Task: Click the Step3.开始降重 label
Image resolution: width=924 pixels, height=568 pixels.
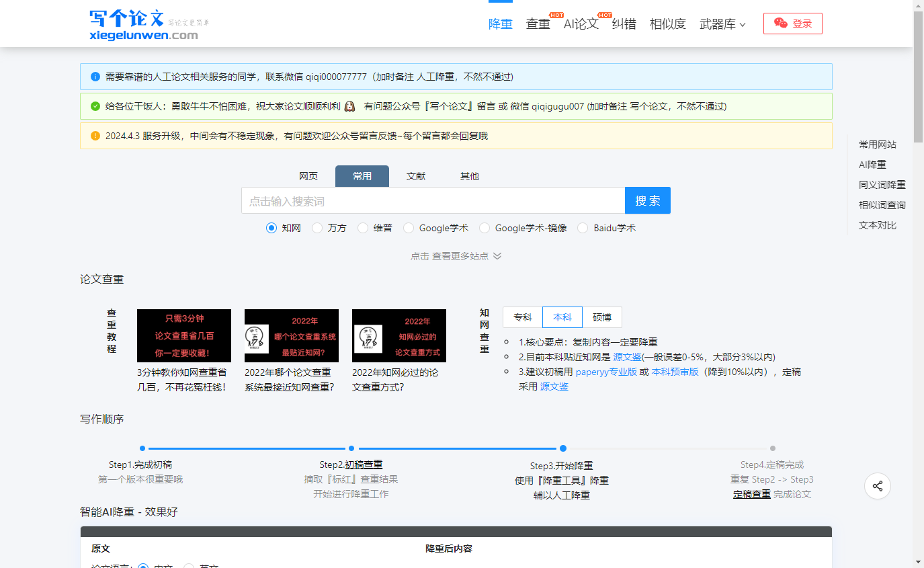Action: tap(562, 466)
